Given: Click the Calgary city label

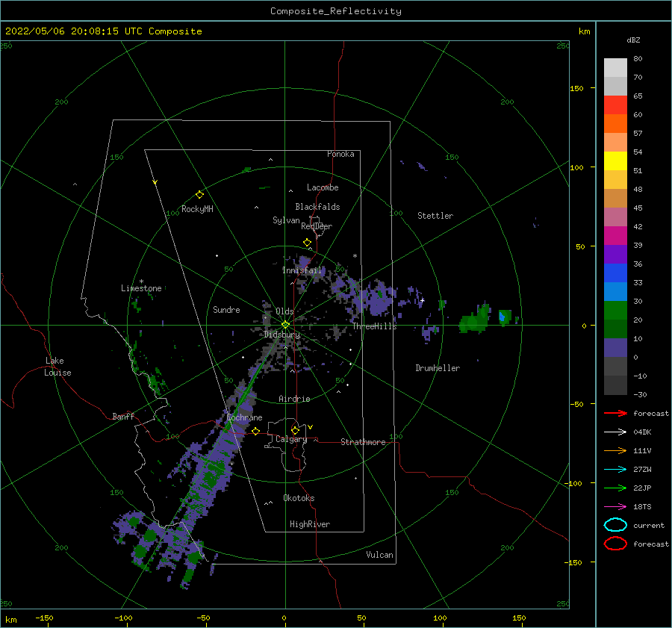Looking at the screenshot, I should [x=291, y=439].
